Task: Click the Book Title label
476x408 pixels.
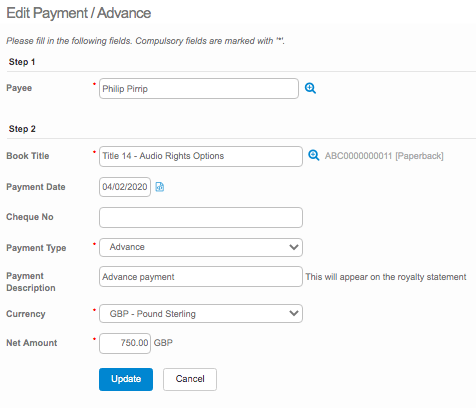Action: coord(28,156)
